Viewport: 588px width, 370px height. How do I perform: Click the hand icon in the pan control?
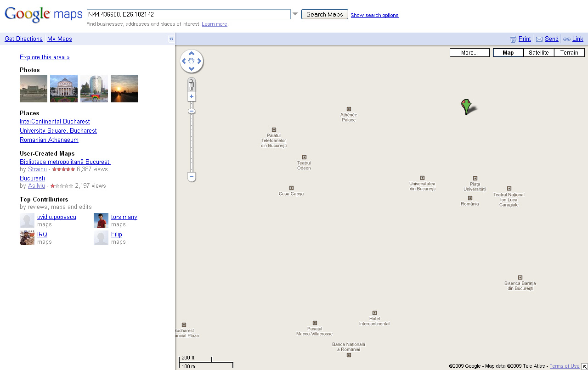pyautogui.click(x=192, y=61)
